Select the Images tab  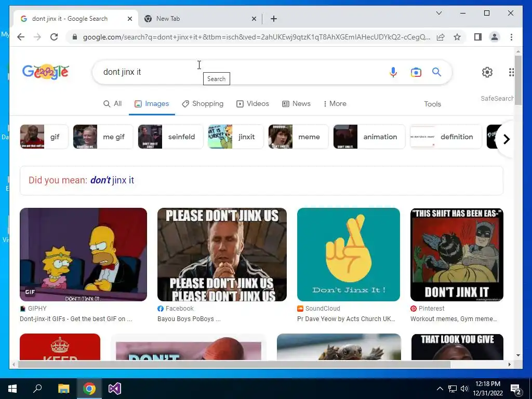click(x=152, y=103)
